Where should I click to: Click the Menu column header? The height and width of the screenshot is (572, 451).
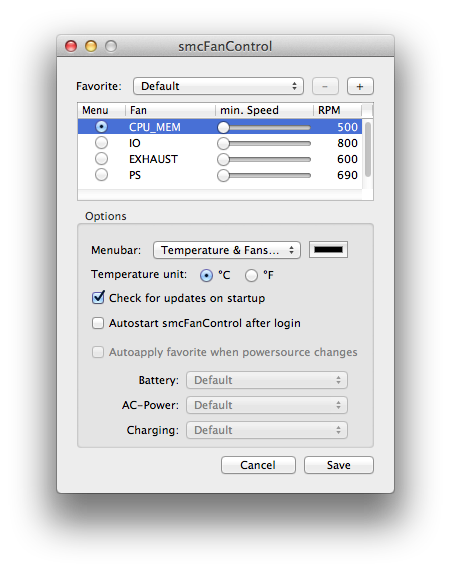click(x=101, y=110)
